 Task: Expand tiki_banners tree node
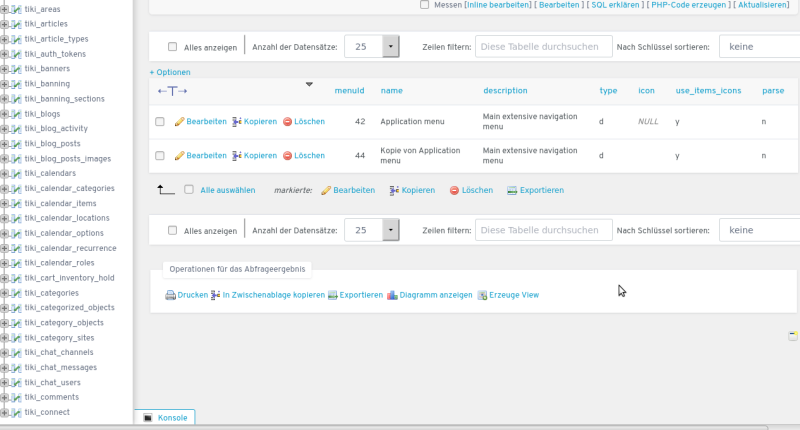point(5,69)
